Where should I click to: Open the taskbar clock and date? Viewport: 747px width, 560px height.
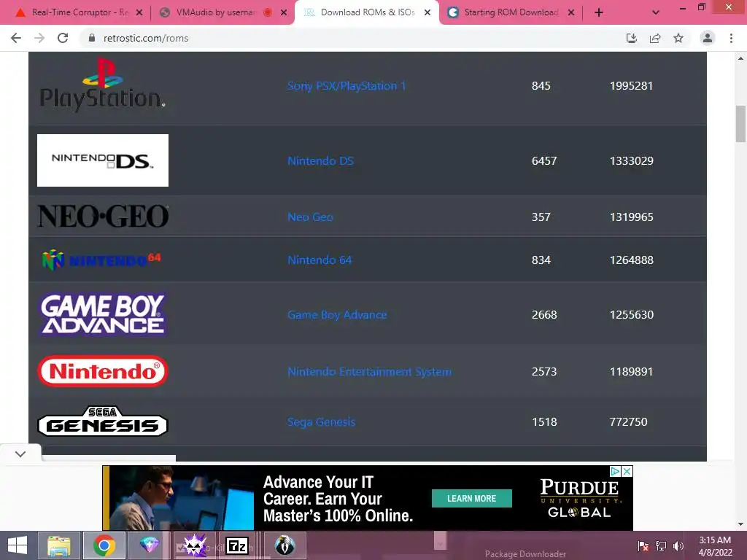click(x=715, y=546)
